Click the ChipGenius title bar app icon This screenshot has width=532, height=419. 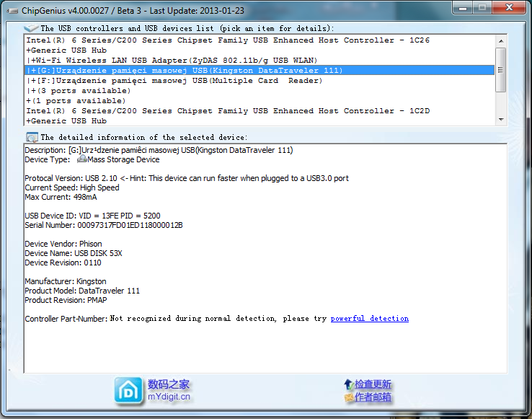click(12, 12)
